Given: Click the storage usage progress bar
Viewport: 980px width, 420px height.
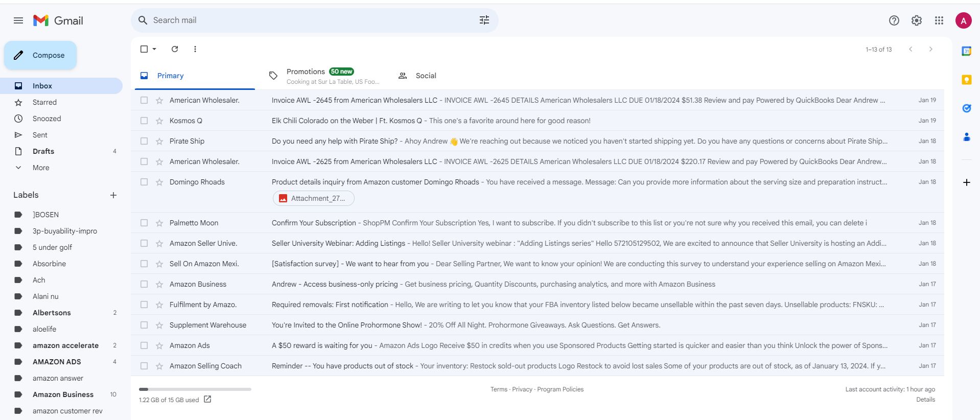Looking at the screenshot, I should click(x=195, y=389).
